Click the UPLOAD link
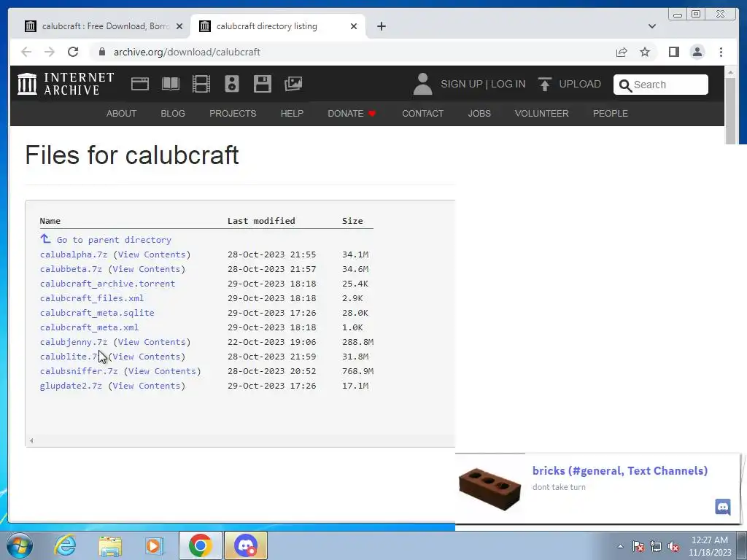 pos(580,84)
